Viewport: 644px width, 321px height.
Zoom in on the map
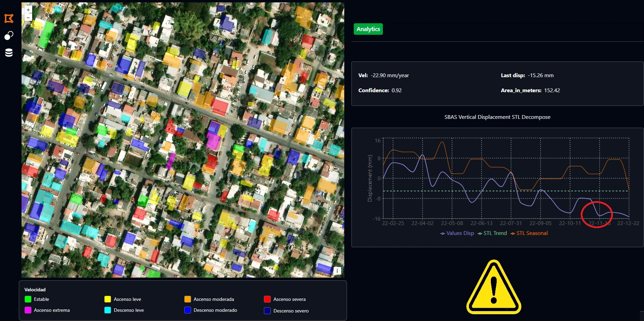[x=28, y=10]
